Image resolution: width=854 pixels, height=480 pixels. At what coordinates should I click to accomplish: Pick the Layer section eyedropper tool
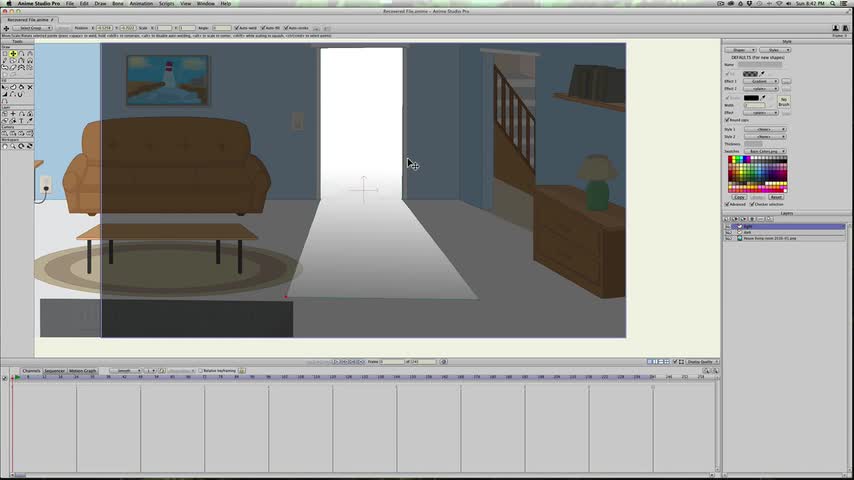(x=30, y=120)
